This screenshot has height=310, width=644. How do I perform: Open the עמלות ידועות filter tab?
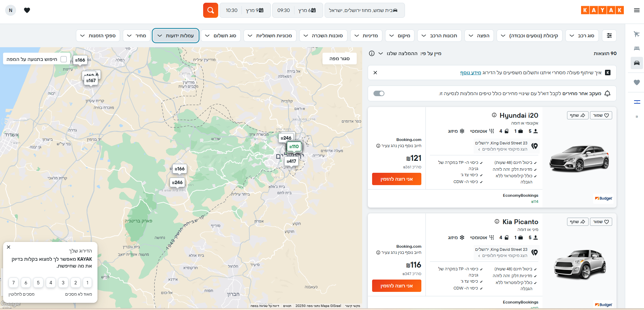175,36
